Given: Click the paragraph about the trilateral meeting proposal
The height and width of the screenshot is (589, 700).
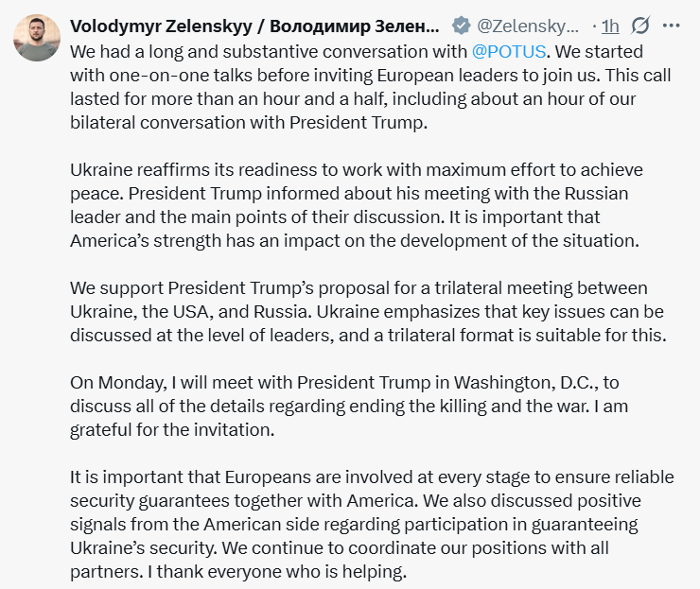Looking at the screenshot, I should [x=368, y=311].
